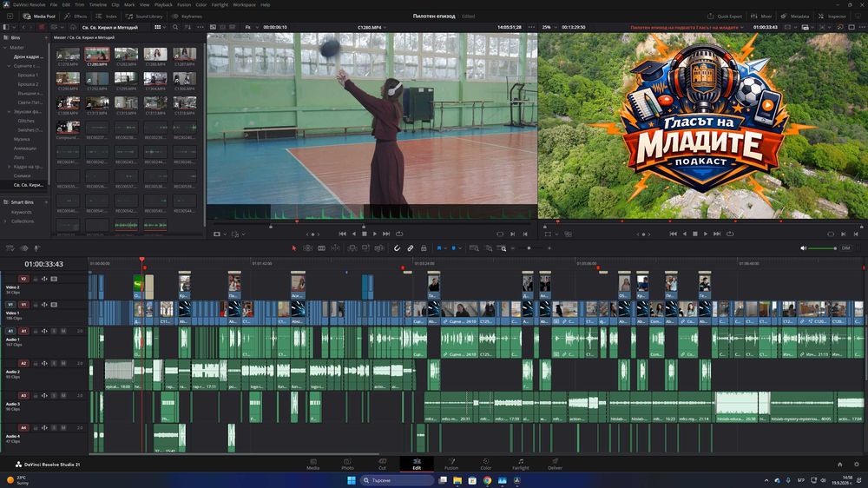Click the blue Marker icon

[454, 248]
